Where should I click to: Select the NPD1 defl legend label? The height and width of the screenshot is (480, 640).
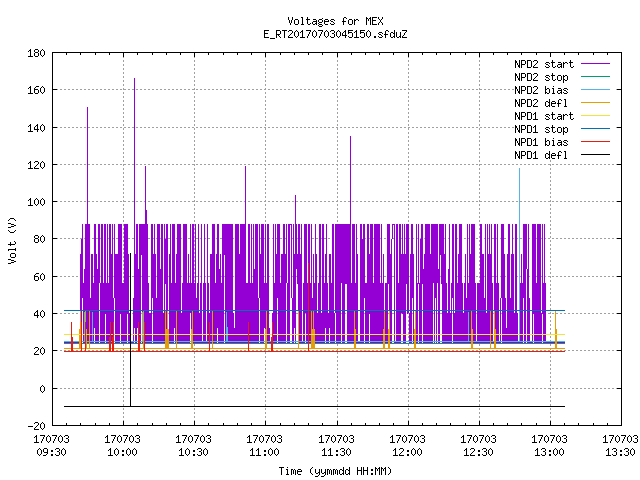(x=541, y=155)
